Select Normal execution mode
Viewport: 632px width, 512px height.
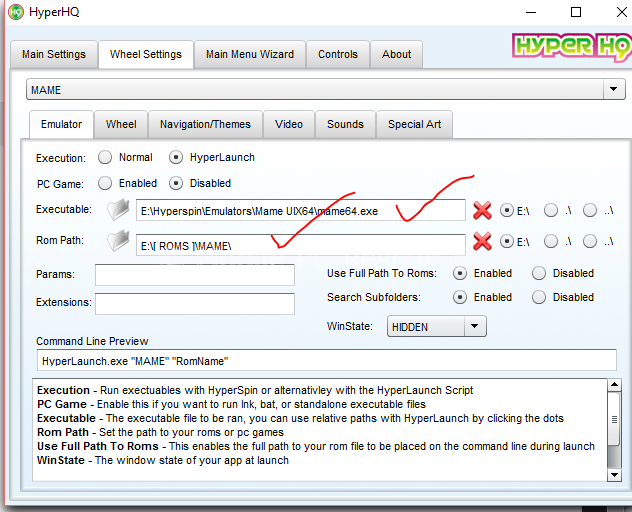pos(105,157)
